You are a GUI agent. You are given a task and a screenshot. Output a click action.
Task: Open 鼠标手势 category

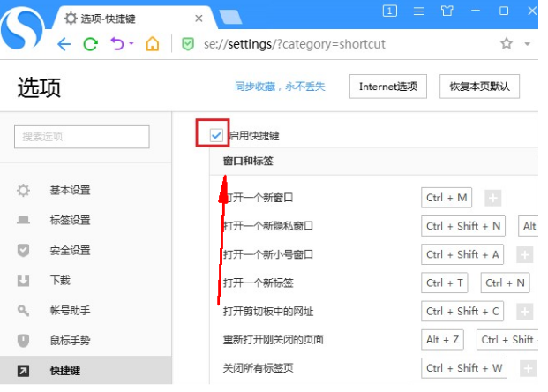tap(70, 341)
